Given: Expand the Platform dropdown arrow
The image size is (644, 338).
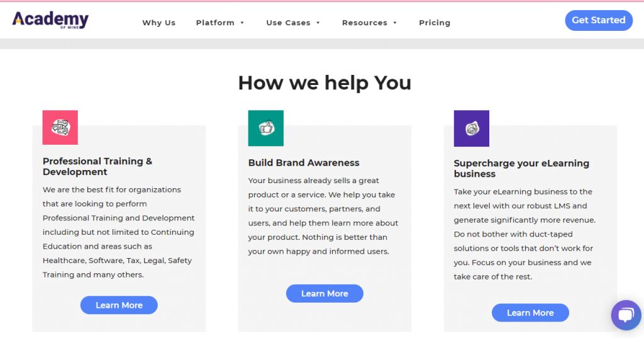Looking at the screenshot, I should point(242,23).
